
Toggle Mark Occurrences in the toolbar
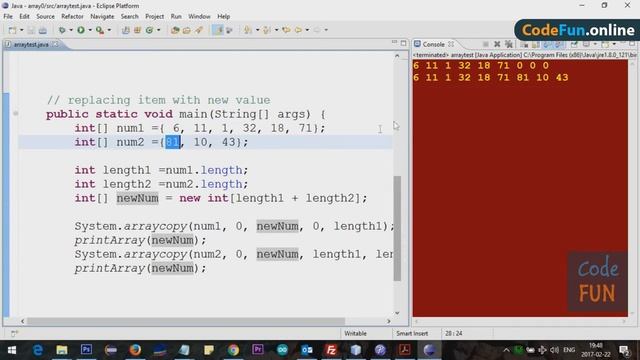pyautogui.click(x=218, y=30)
